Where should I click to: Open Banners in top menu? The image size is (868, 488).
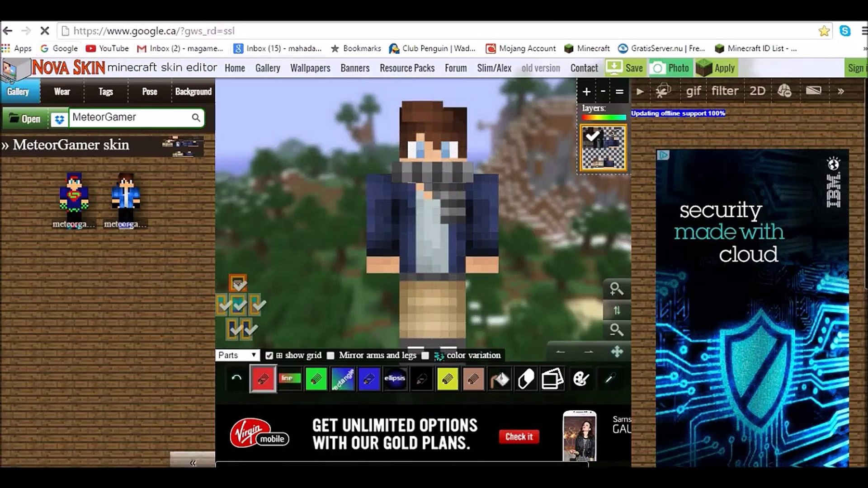[355, 68]
